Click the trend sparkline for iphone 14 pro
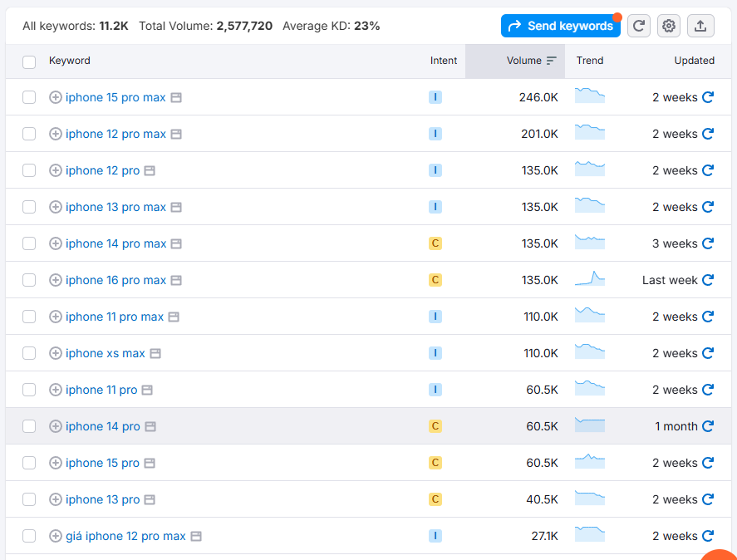Viewport: 737px width, 560px height. [590, 425]
